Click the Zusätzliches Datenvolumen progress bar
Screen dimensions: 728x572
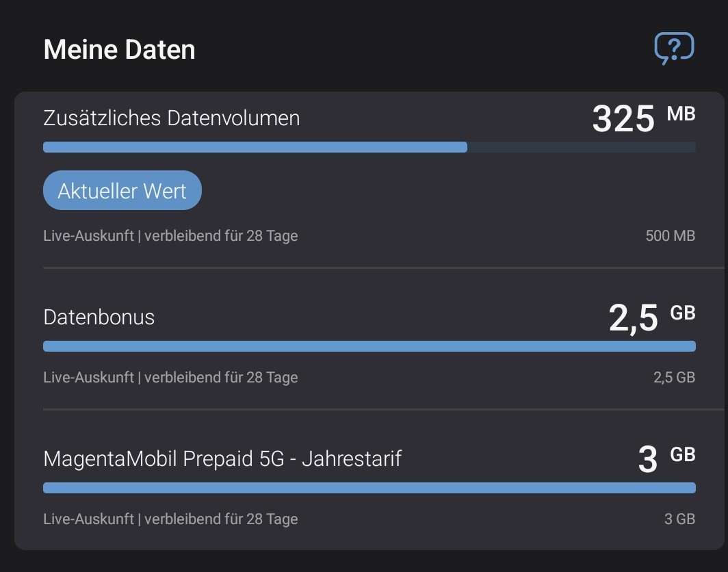[x=255, y=147]
